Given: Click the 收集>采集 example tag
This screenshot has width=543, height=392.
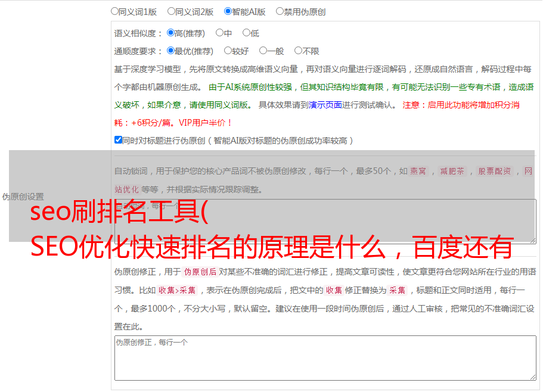Looking at the screenshot, I should pos(177,290).
